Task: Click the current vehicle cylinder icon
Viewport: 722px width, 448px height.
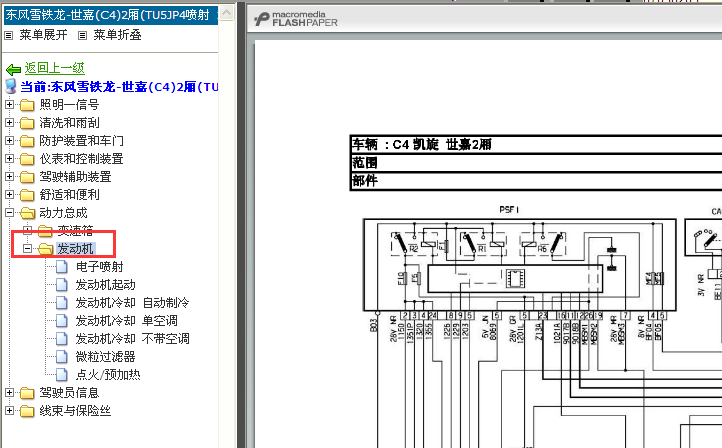Action: point(11,87)
